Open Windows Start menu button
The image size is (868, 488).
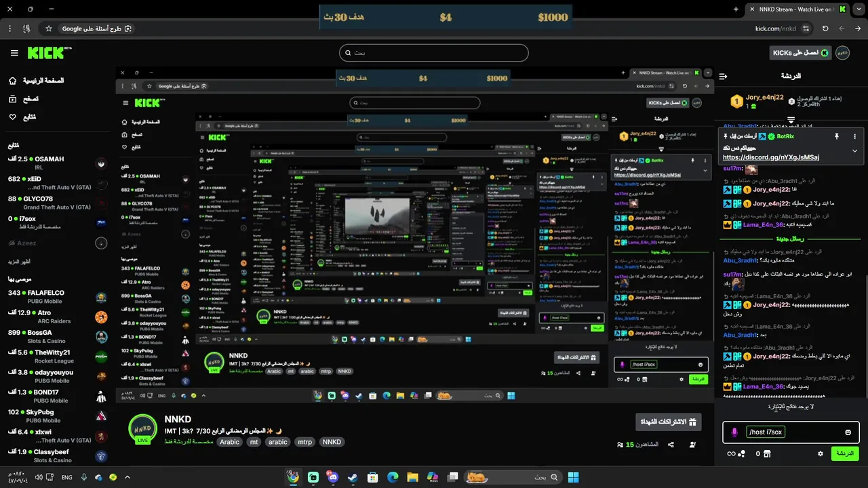coord(573,477)
